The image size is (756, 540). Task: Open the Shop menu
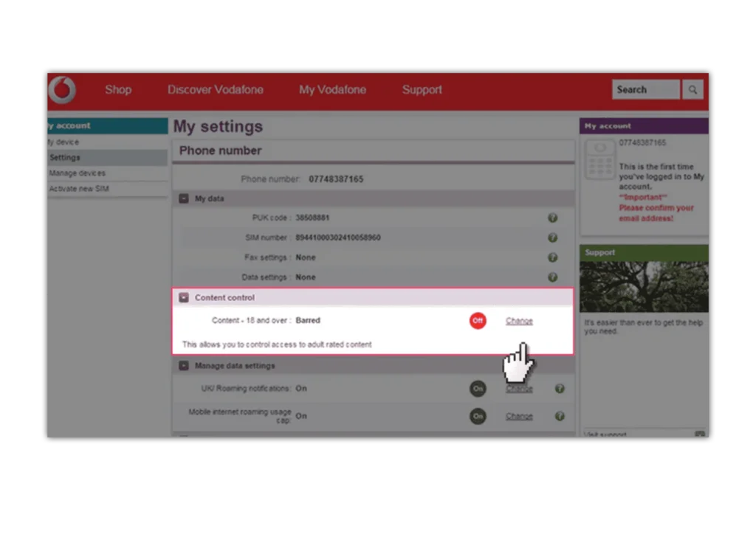tap(118, 89)
